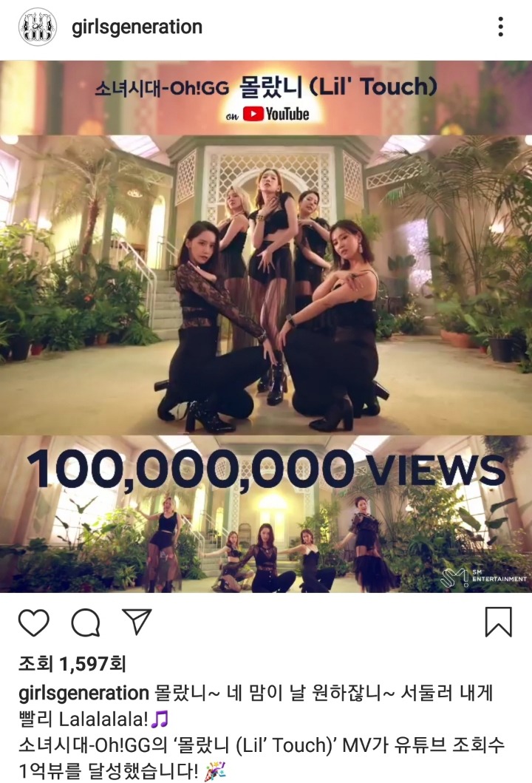
Task: Tap the girlsgeneration username in header
Action: click(137, 27)
